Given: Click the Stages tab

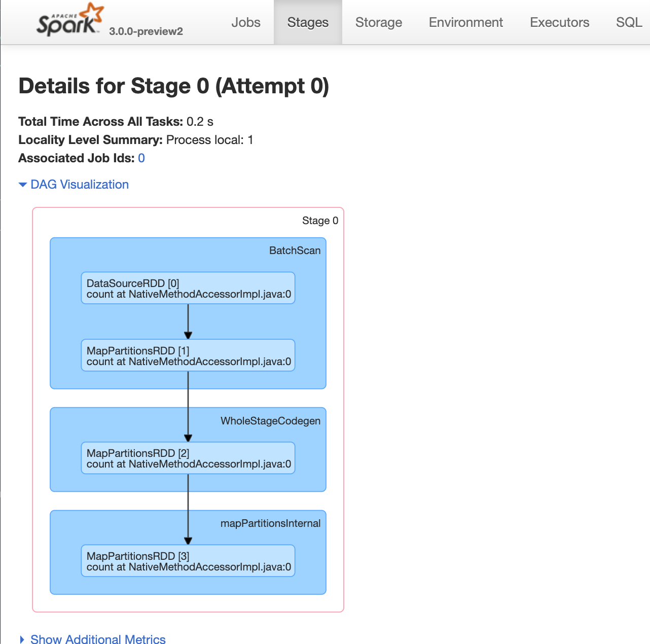Looking at the screenshot, I should pyautogui.click(x=308, y=22).
